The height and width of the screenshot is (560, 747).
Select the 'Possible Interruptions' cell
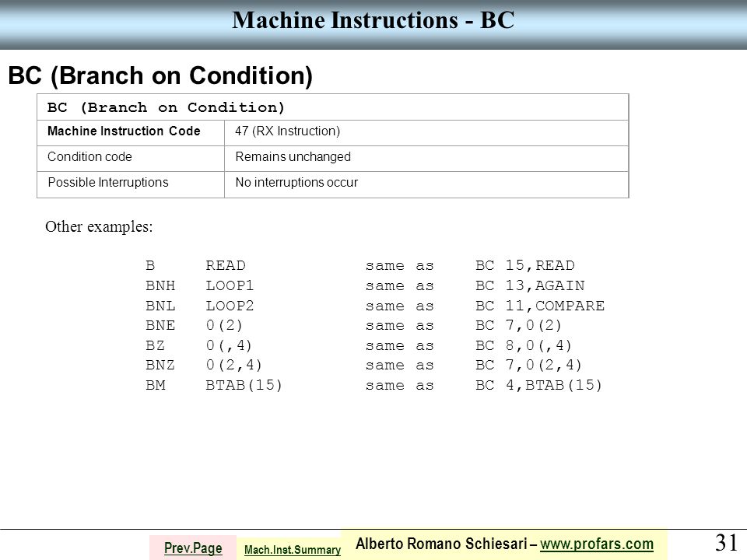[131, 185]
